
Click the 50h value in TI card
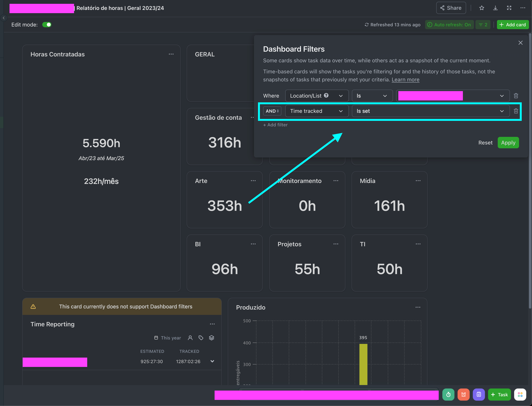pyautogui.click(x=389, y=269)
